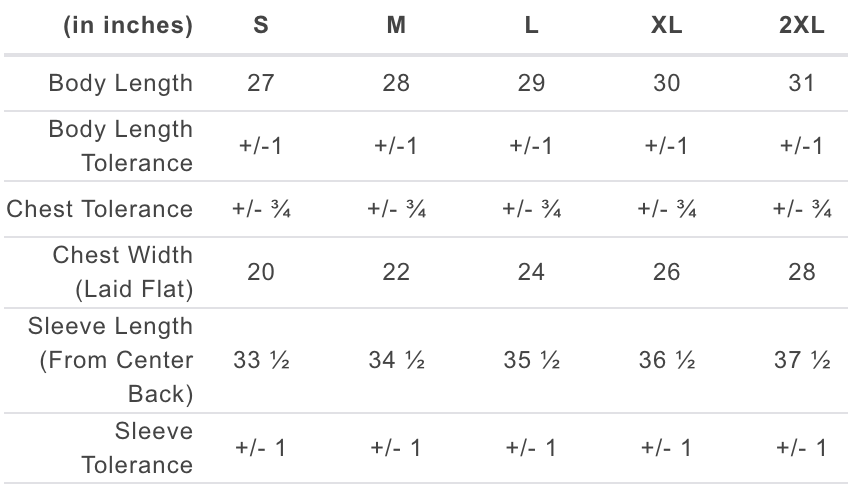Select the chest width value 20
848x486 pixels.
click(261, 272)
